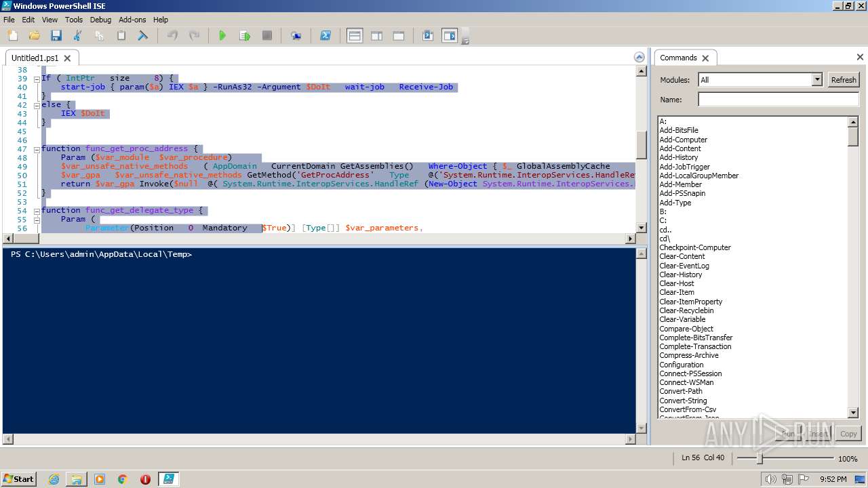
Task: Show Command Window icon
Action: pyautogui.click(x=428, y=35)
